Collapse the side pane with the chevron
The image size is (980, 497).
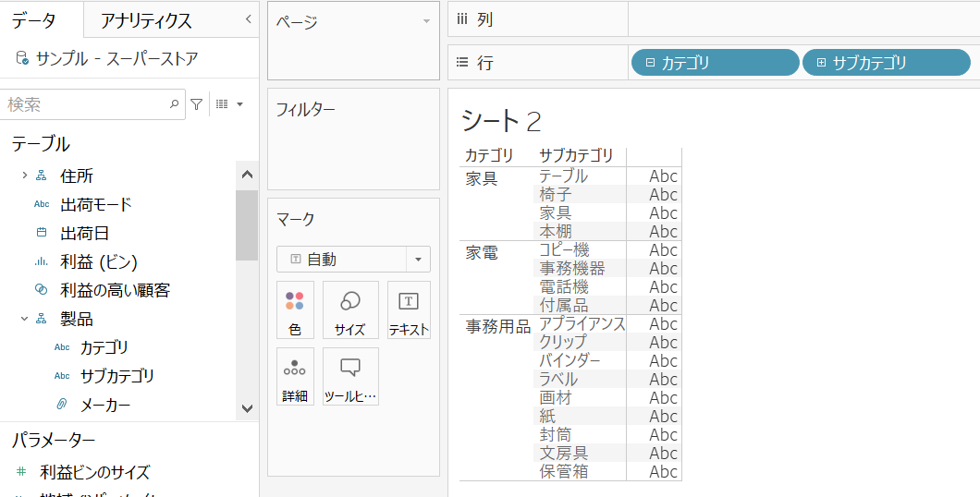pos(248,19)
